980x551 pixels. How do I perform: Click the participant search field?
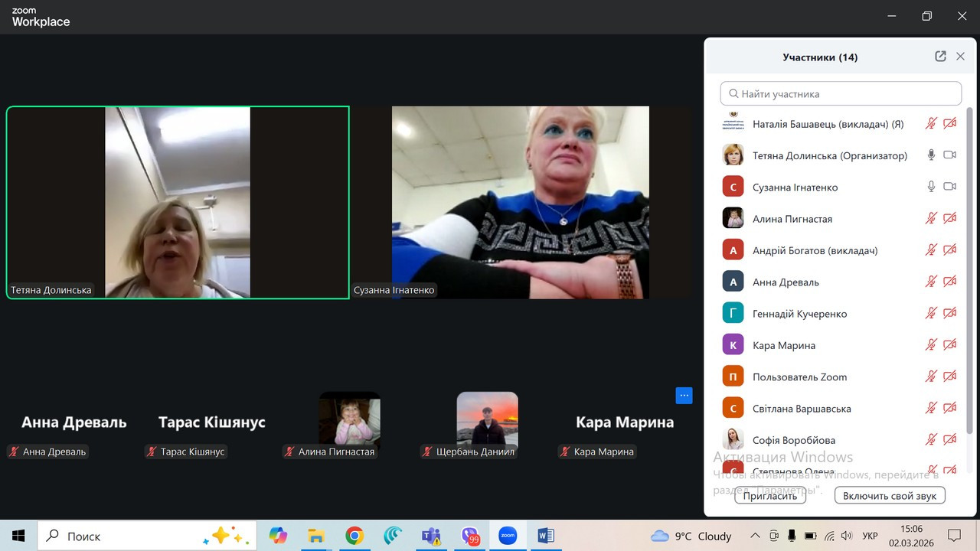click(841, 93)
